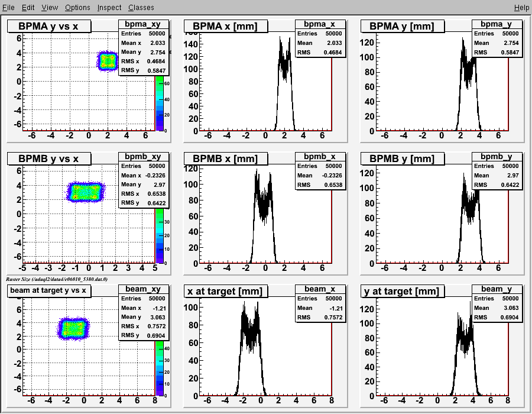Select the beam_y stats box header
Screen dimensions: 532x414
pyautogui.click(x=497, y=289)
